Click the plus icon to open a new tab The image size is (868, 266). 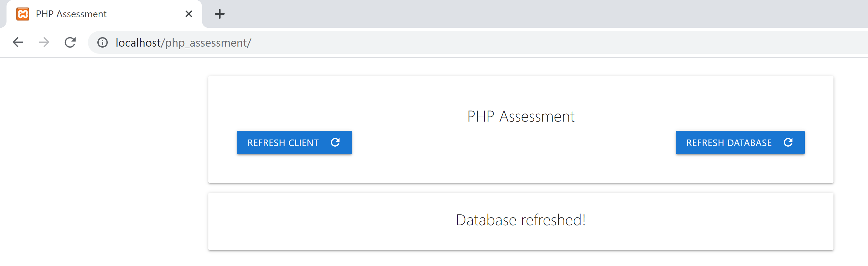click(x=220, y=14)
